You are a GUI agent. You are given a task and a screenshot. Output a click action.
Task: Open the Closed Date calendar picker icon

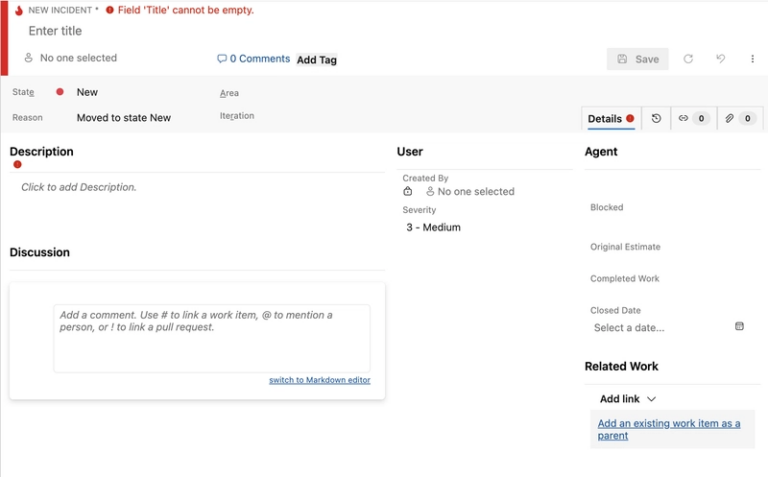pos(740,326)
